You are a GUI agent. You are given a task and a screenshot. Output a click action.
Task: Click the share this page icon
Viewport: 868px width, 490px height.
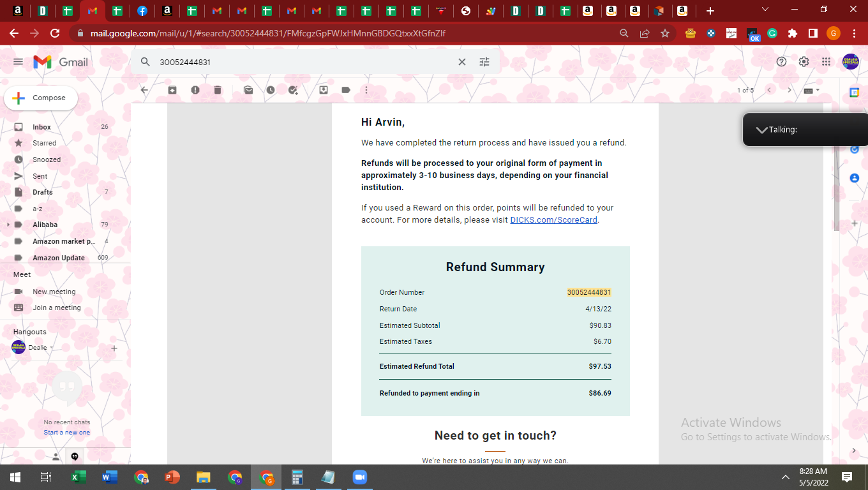tap(645, 33)
